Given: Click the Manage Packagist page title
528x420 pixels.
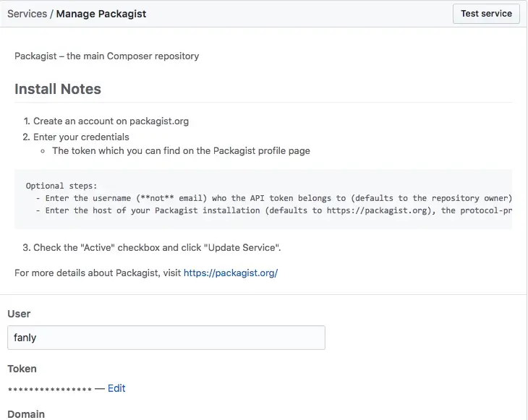Looking at the screenshot, I should tap(101, 14).
